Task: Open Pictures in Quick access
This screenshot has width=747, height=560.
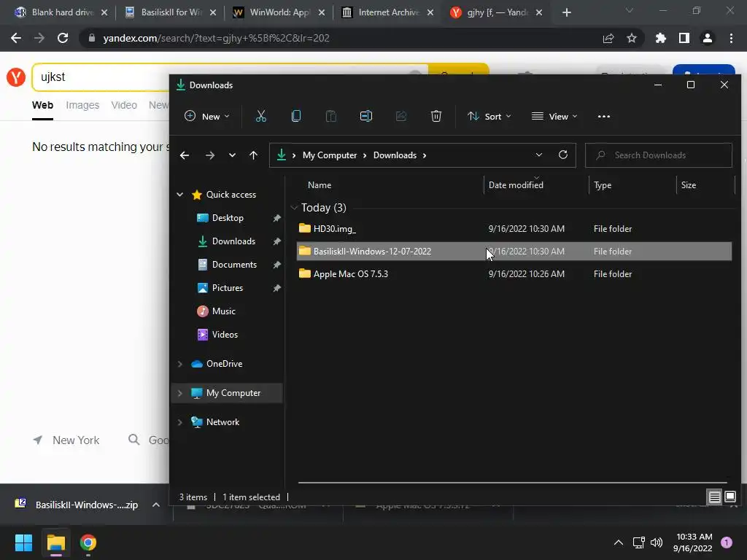Action: (x=228, y=287)
